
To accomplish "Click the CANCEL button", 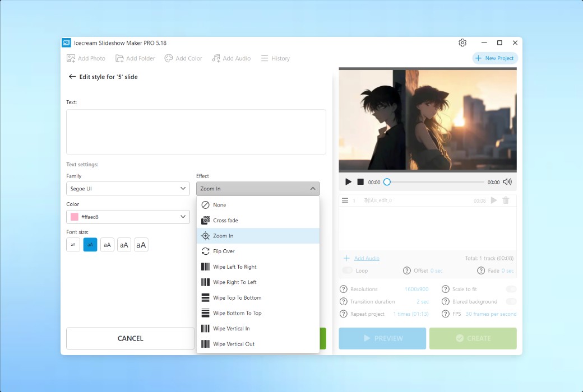I will click(130, 338).
